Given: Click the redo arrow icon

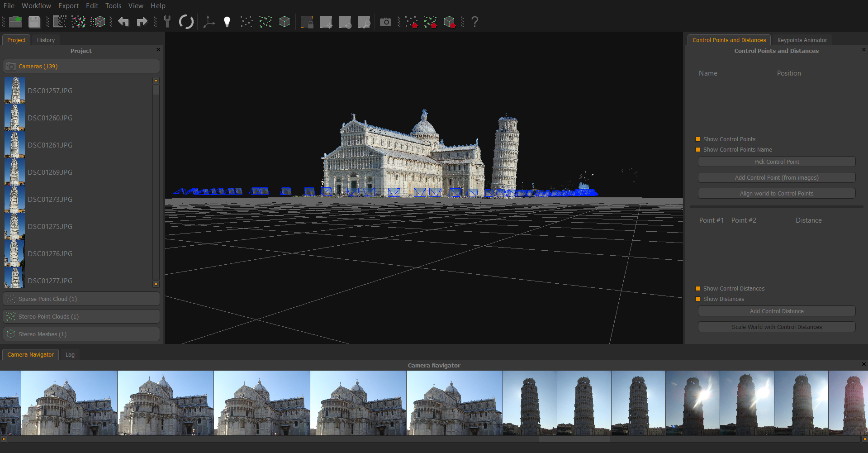Looking at the screenshot, I should 142,22.
